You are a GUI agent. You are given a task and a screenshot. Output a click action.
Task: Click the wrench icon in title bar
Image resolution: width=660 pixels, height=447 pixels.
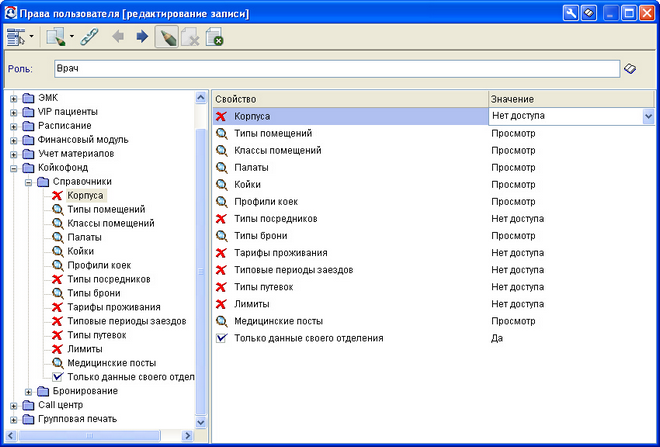pyautogui.click(x=571, y=13)
